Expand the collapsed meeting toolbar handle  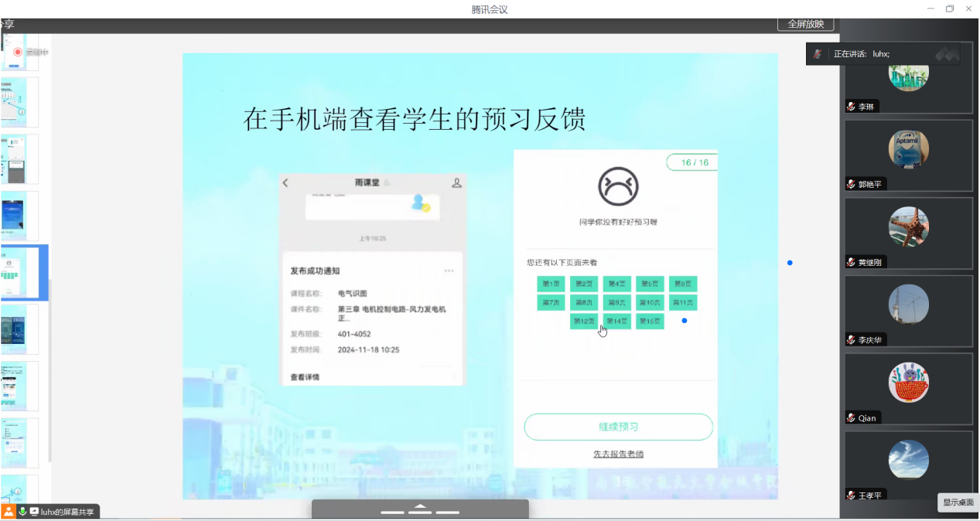tap(420, 509)
